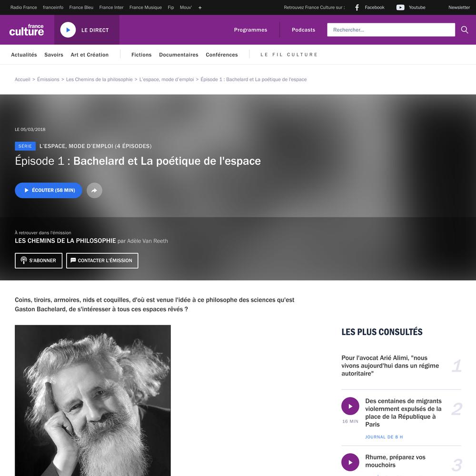This screenshot has height=476, width=476.
Task: Open the Youtube icon link
Action: 400,7
